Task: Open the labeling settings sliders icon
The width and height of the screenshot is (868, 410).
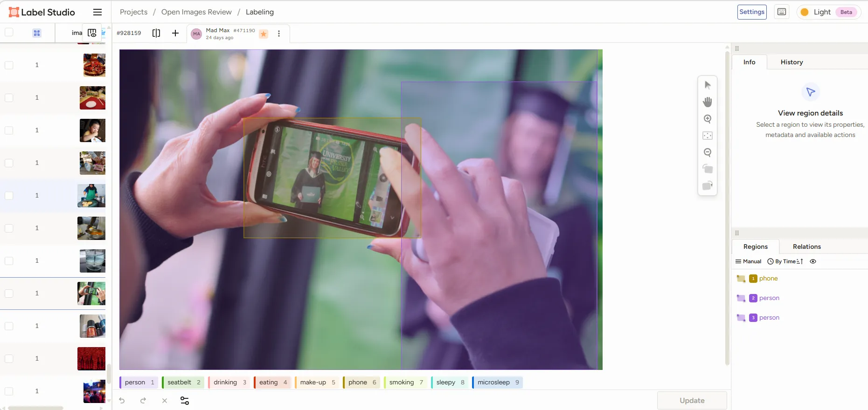Action: [185, 401]
